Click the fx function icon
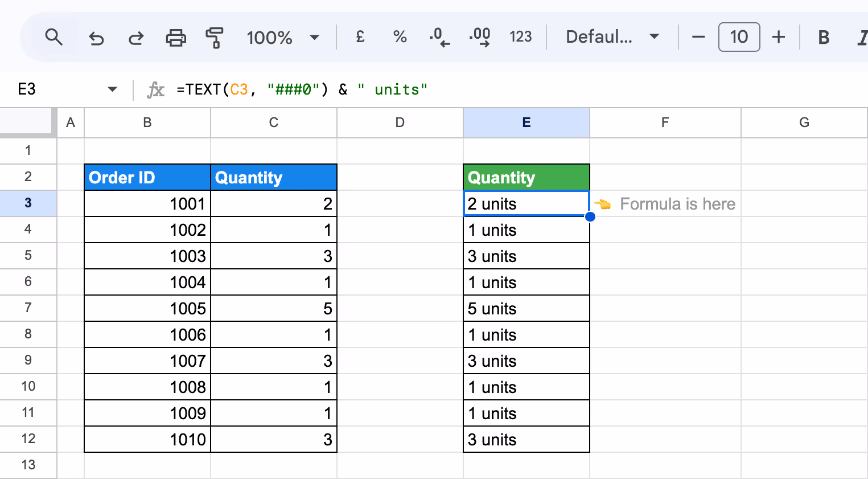This screenshot has width=868, height=479. point(155,89)
